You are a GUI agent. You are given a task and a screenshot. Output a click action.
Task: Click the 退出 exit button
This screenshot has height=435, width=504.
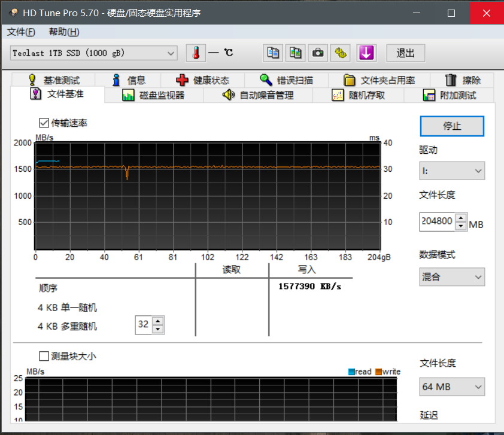coord(405,53)
